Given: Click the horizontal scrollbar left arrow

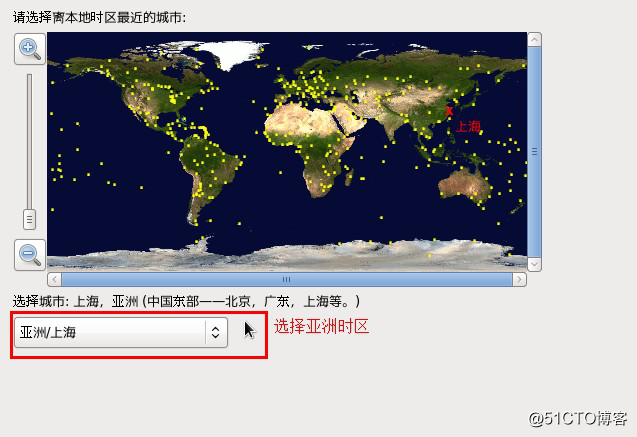Looking at the screenshot, I should point(54,279).
